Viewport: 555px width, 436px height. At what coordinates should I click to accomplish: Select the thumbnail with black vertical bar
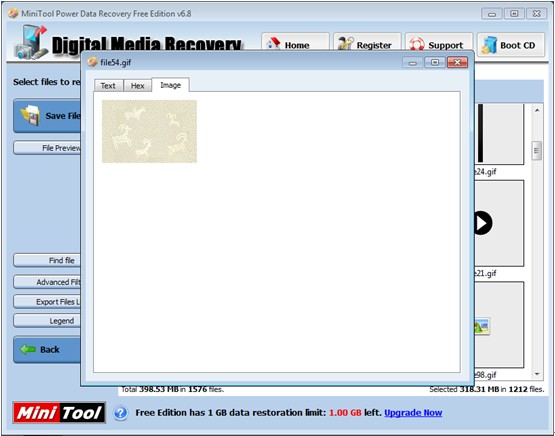pos(499,134)
